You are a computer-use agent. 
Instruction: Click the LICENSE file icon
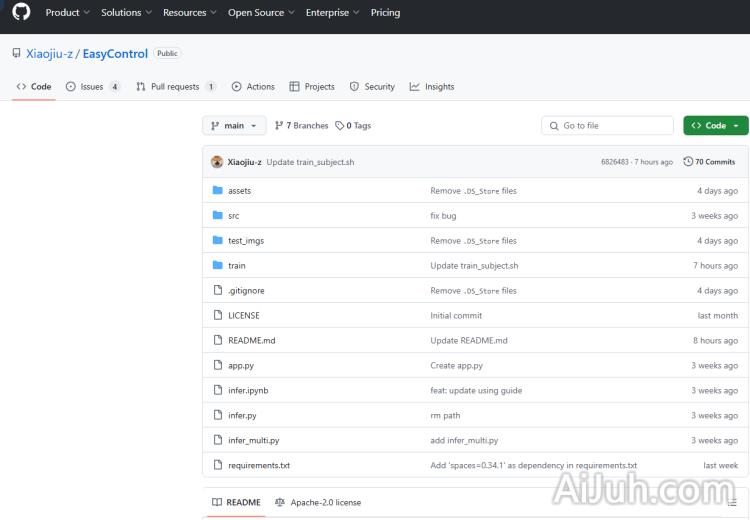[217, 315]
